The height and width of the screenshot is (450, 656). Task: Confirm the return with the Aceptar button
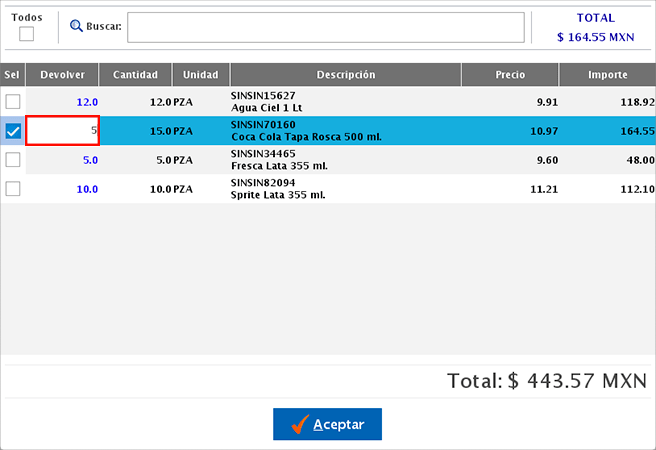click(x=327, y=424)
